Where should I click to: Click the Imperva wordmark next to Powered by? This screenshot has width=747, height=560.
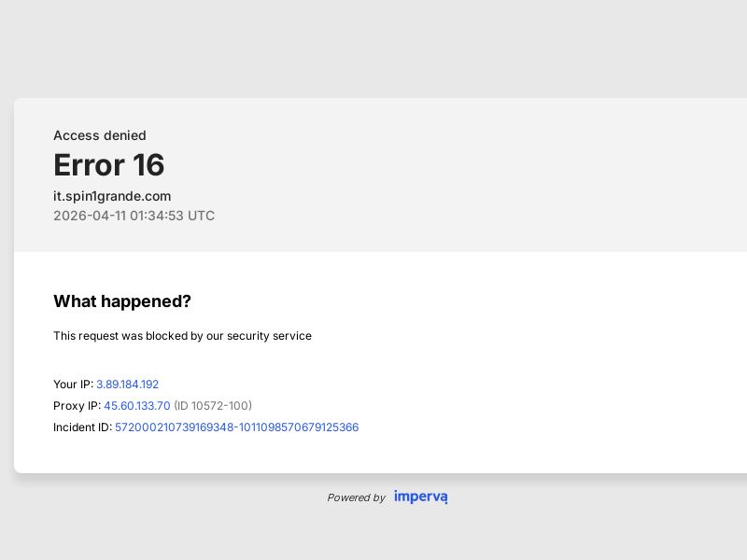420,497
